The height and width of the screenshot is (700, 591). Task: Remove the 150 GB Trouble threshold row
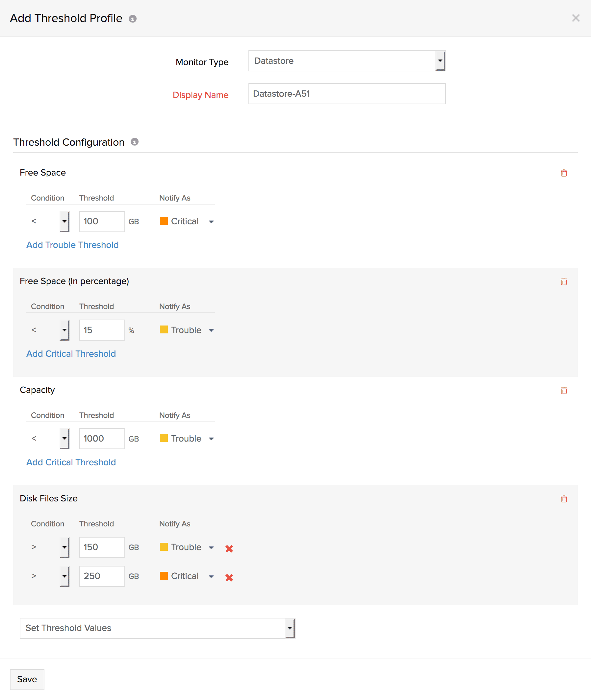(x=229, y=548)
